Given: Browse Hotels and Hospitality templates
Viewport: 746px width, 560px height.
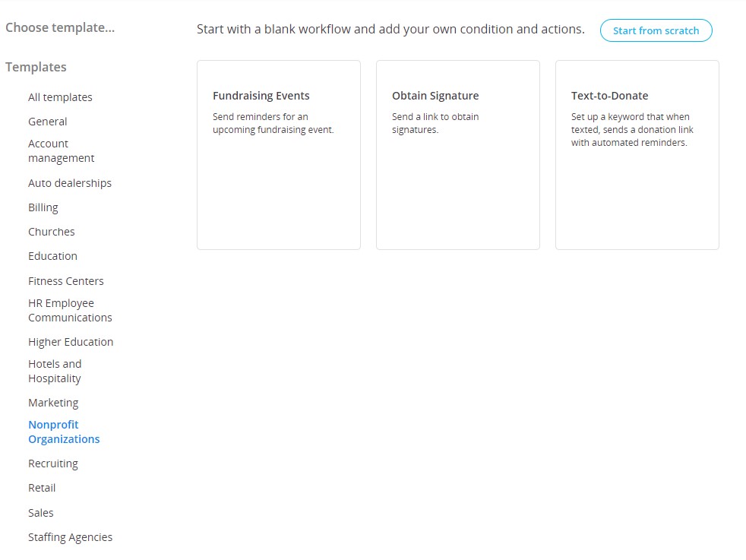Looking at the screenshot, I should coord(55,371).
